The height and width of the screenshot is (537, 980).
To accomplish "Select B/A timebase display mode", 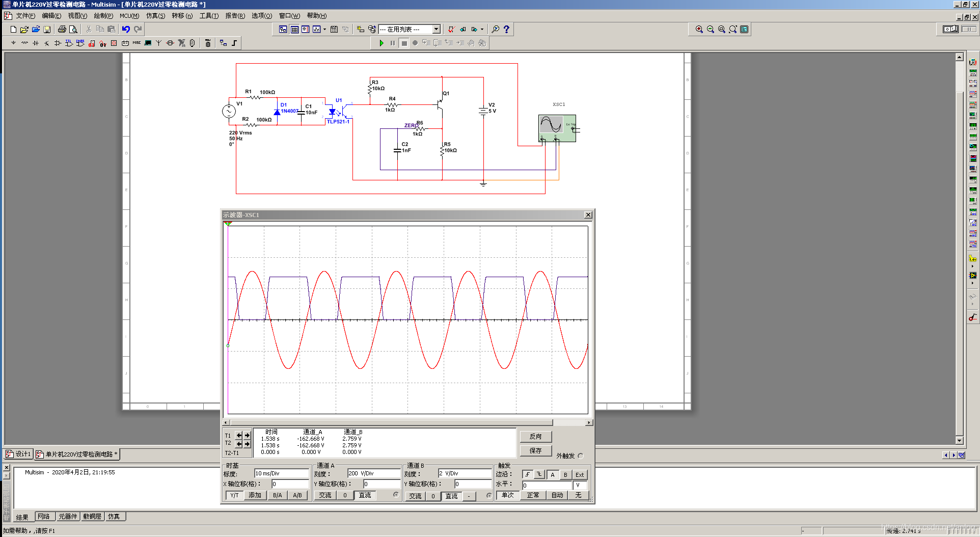I will click(277, 495).
